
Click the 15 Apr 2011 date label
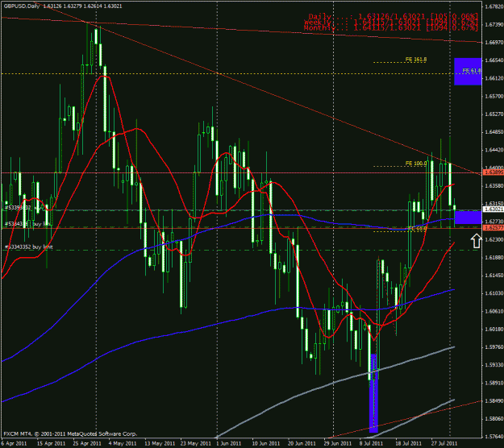coord(51,443)
